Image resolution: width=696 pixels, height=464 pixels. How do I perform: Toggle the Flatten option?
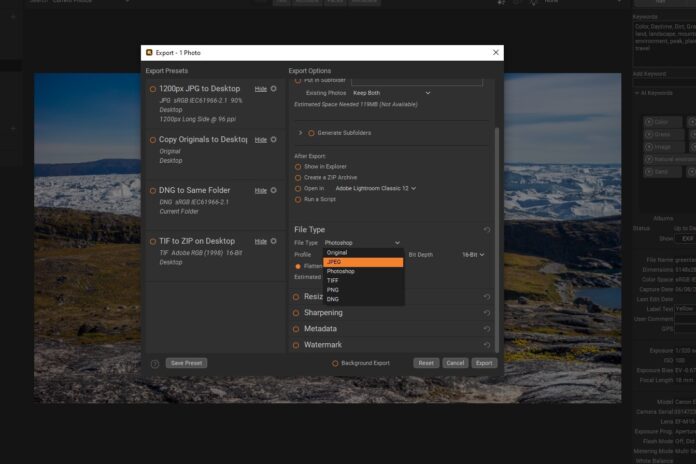click(x=298, y=266)
